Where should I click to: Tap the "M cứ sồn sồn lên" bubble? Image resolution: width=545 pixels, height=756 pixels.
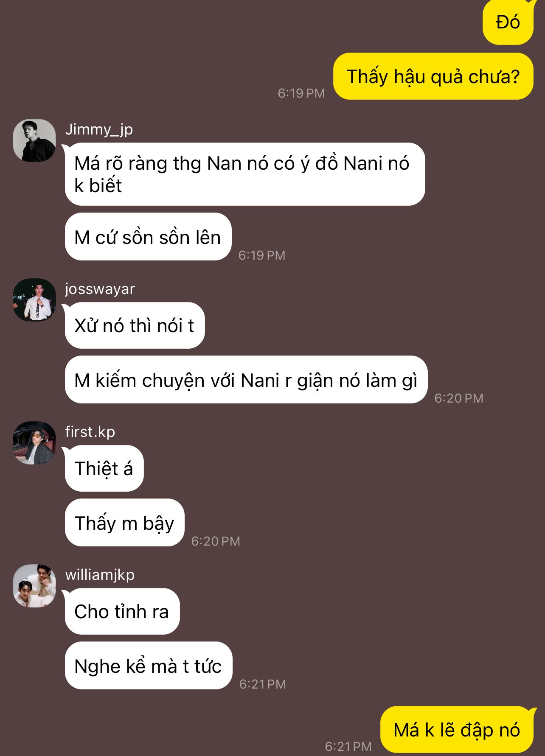pos(148,237)
